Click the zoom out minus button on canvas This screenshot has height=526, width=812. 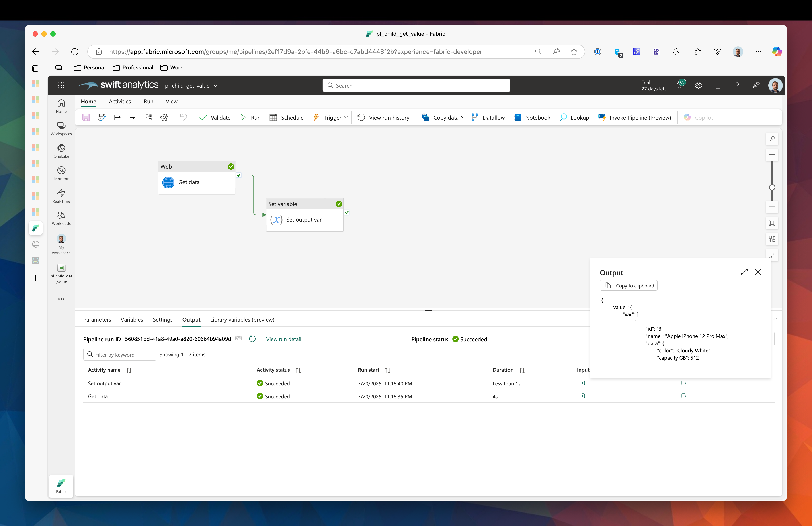coord(772,207)
